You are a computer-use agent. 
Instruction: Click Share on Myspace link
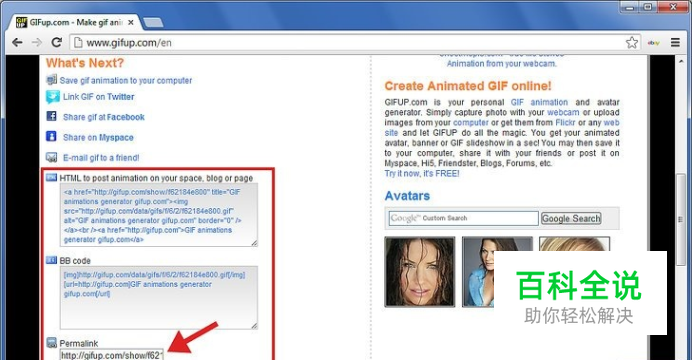click(98, 137)
